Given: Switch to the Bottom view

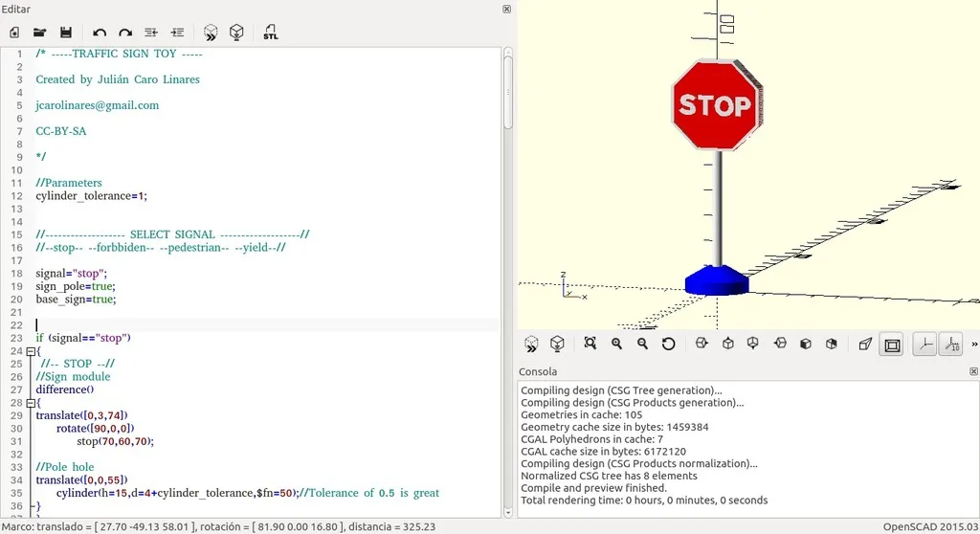Looking at the screenshot, I should [753, 344].
